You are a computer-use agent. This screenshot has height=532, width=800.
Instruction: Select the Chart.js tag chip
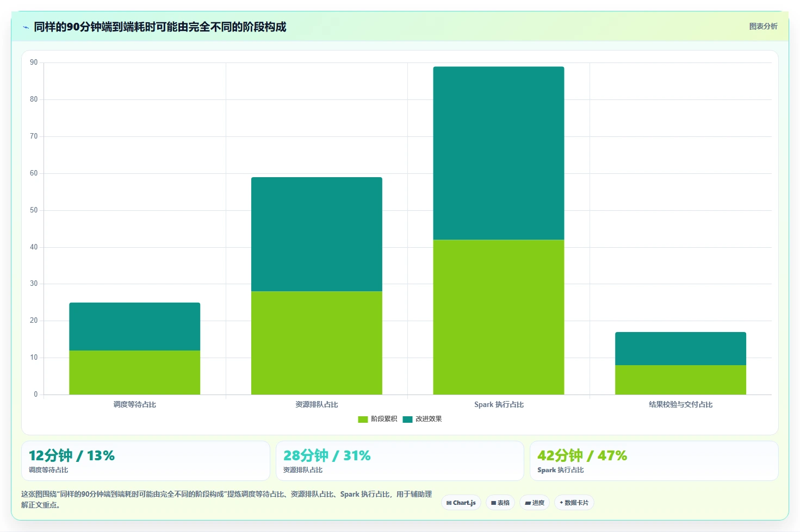pos(461,503)
